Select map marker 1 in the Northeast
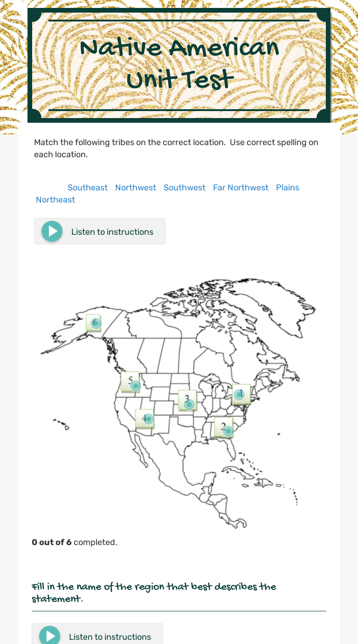 pyautogui.click(x=239, y=395)
